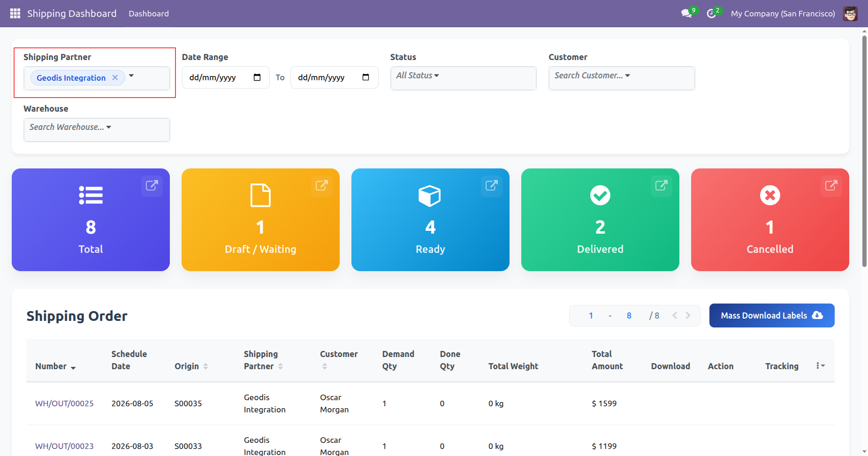
Task: Expand the Search Warehouse dropdown
Action: tap(97, 129)
